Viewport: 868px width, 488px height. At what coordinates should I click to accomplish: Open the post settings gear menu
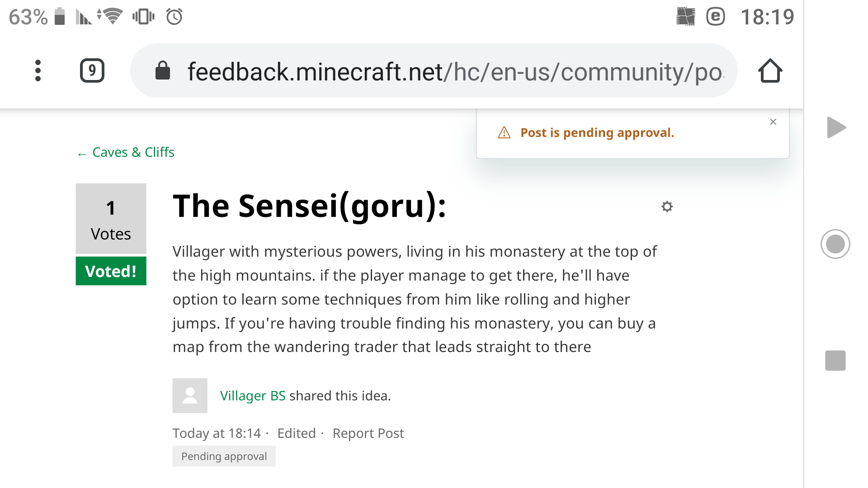point(667,207)
